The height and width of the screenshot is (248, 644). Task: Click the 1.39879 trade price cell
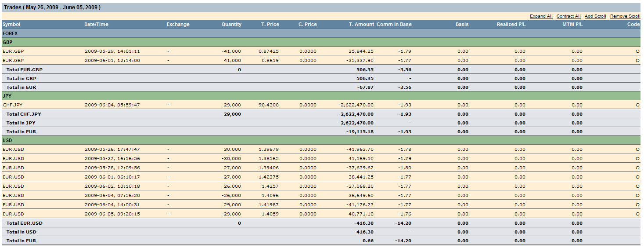(269, 150)
